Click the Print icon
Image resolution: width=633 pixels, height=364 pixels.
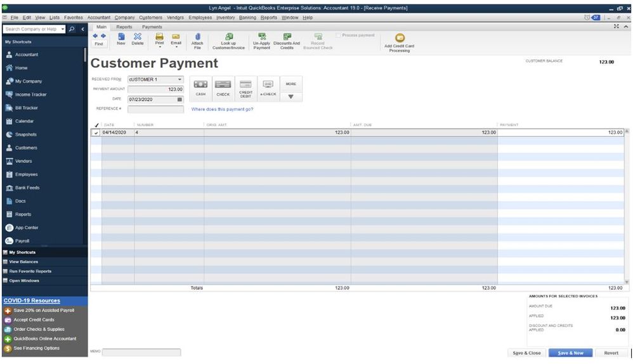159,37
